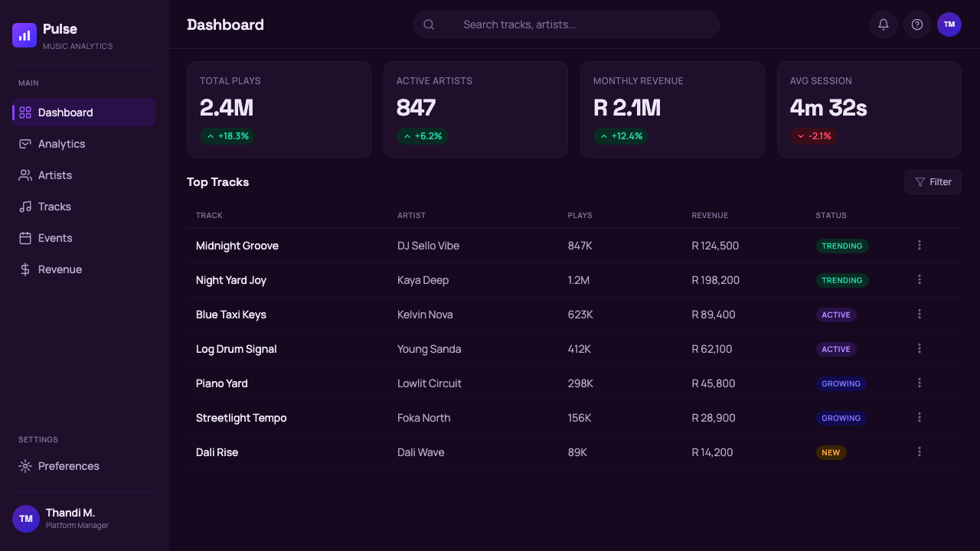Click the search magnifier icon
The image size is (980, 551).
point(429,24)
